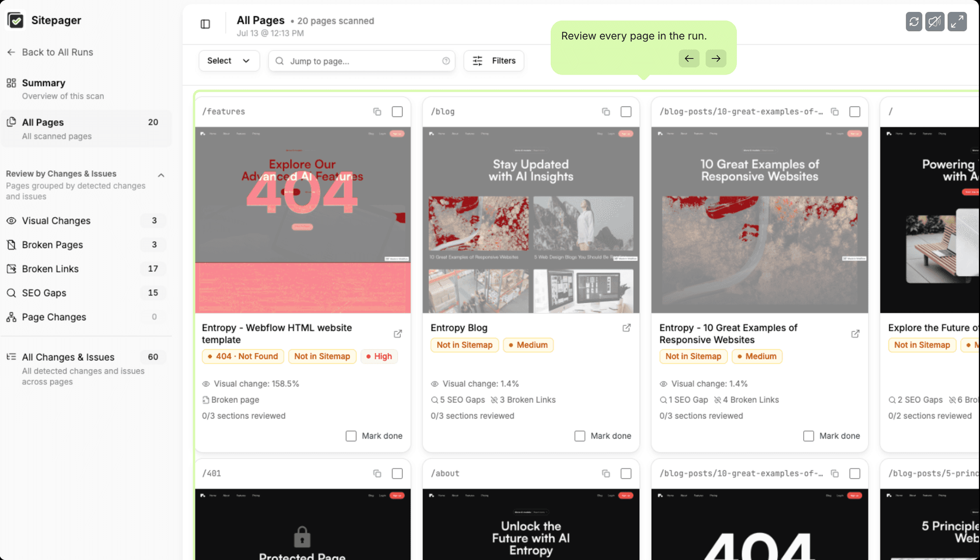The height and width of the screenshot is (560, 980).
Task: Click the muted speaker icon
Action: (935, 22)
